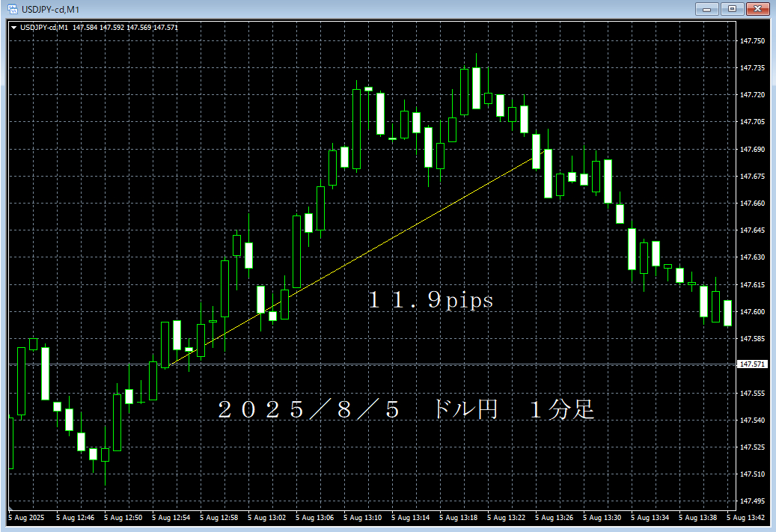Click the 147.720 price scale label
Image resolution: width=776 pixels, height=532 pixels.
pos(752,94)
